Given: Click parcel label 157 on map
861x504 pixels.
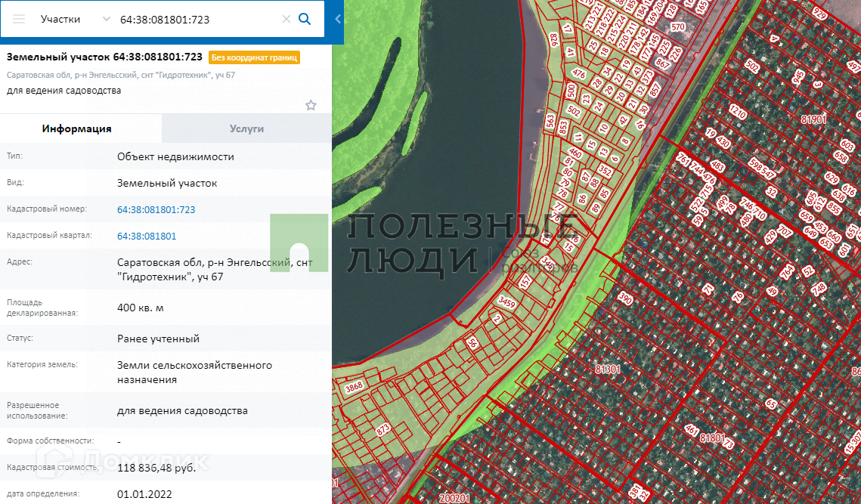Looking at the screenshot, I should [x=525, y=282].
